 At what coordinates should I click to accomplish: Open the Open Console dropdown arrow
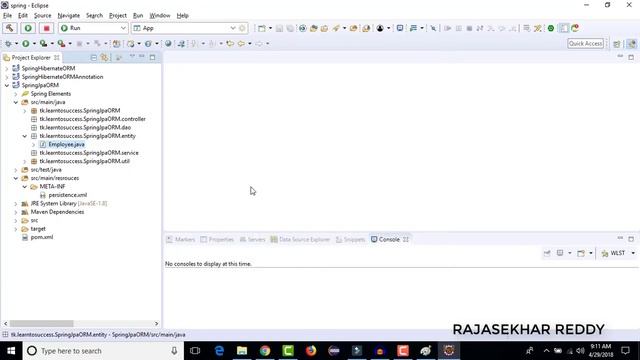tap(591, 253)
